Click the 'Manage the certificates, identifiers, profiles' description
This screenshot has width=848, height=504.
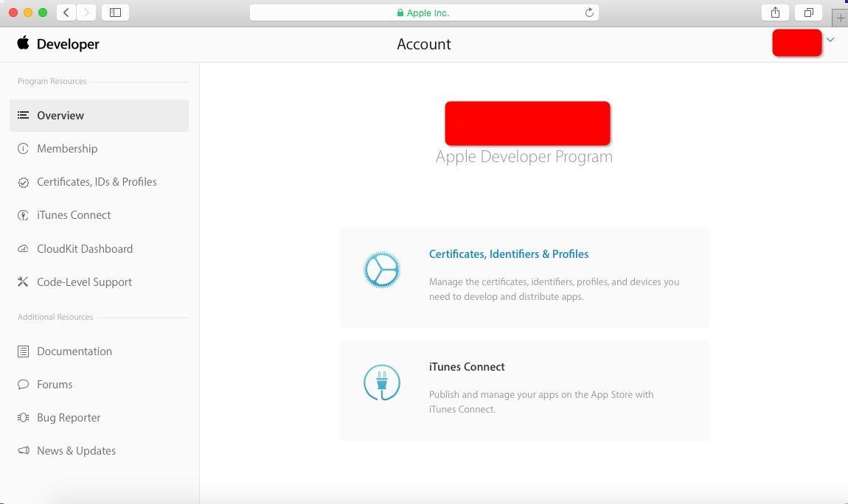[x=554, y=289]
